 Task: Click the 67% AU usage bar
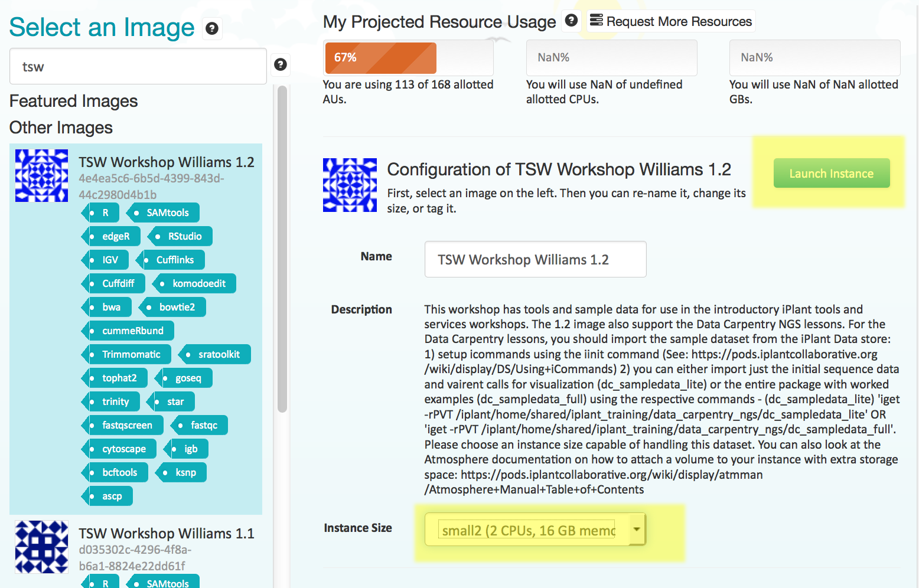coord(381,58)
